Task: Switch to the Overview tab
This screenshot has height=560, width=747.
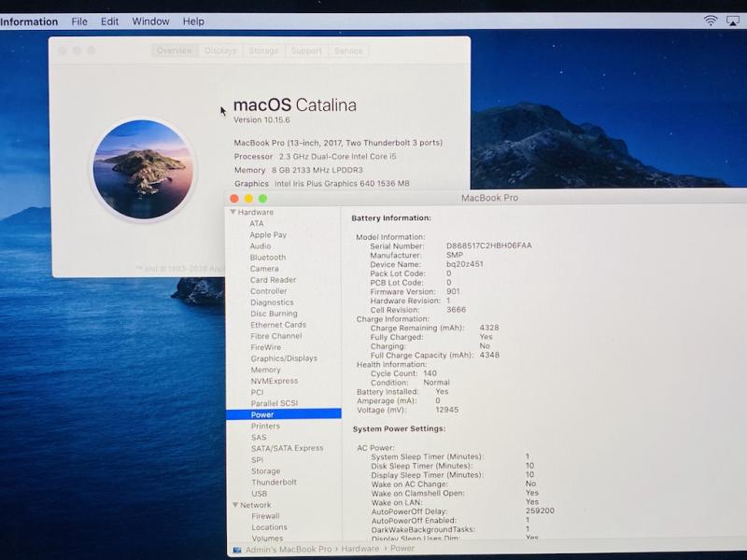Action: pyautogui.click(x=175, y=50)
